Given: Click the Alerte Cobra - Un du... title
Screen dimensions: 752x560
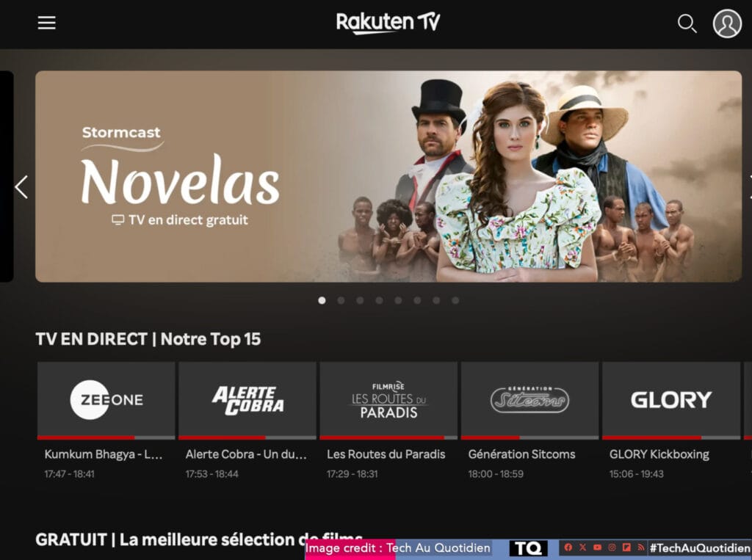Looking at the screenshot, I should [246, 454].
